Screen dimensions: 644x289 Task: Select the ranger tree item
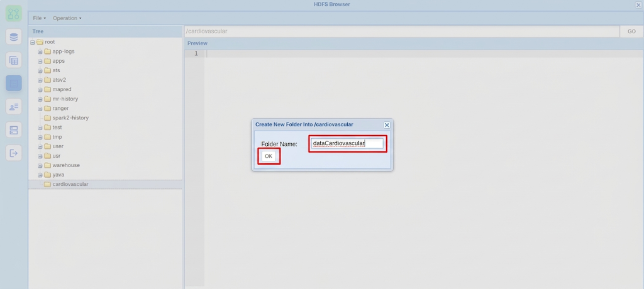[60, 108]
